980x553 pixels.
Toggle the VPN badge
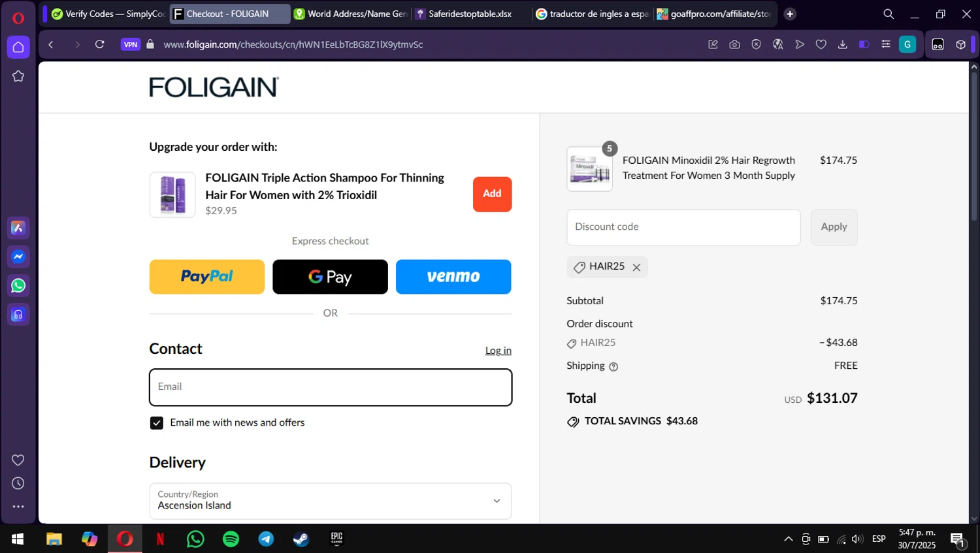[x=131, y=44]
